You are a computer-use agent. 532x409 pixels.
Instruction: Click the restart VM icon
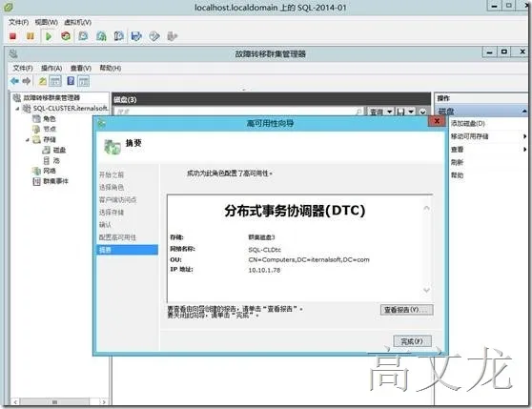(66, 36)
